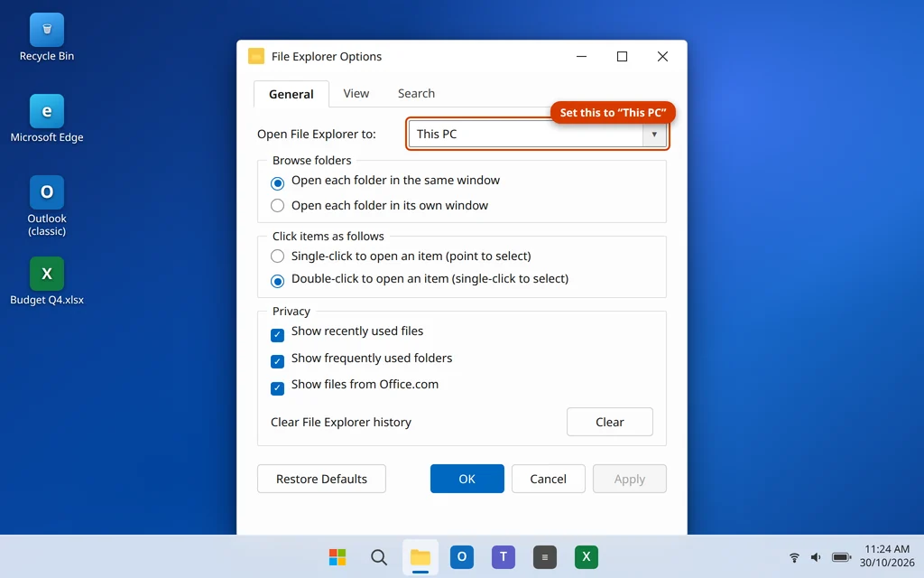Launch Microsoft Edge from the desktop
This screenshot has width=924, height=578.
pos(47,118)
